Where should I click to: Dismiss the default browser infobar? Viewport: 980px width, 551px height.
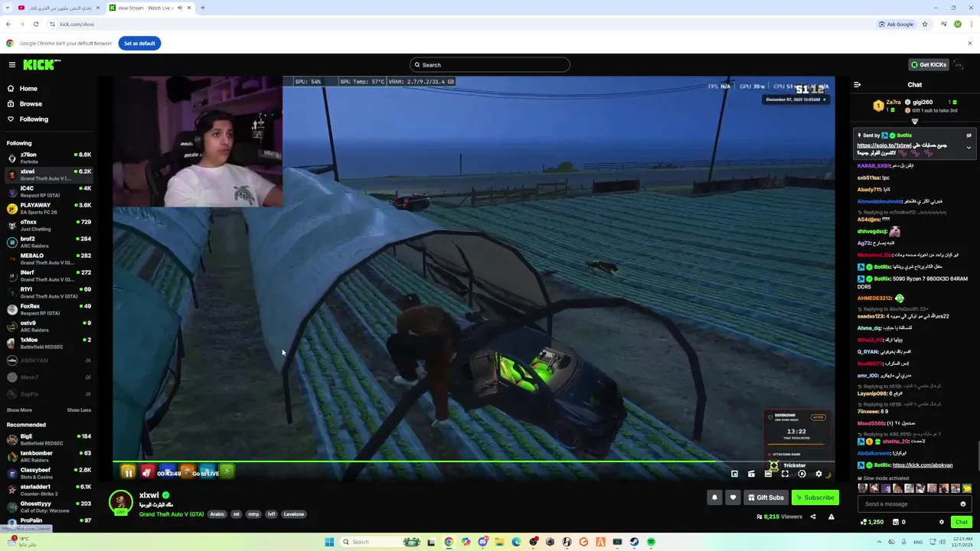coord(970,44)
